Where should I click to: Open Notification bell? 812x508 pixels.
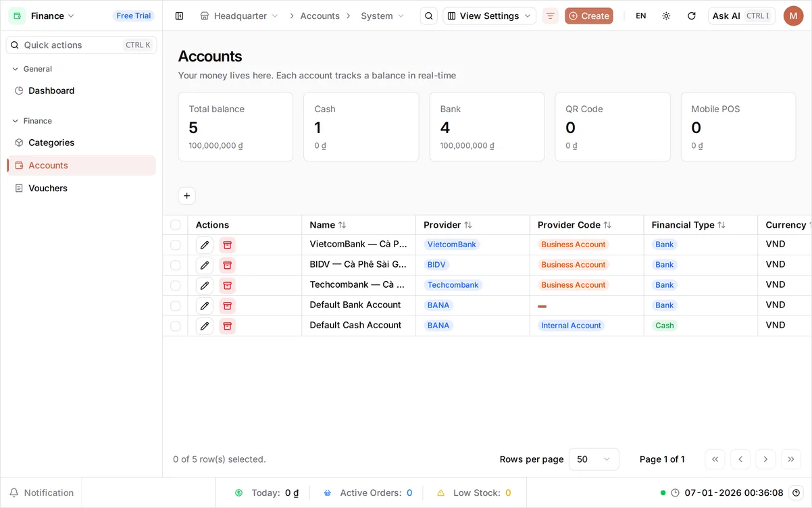tap(41, 493)
